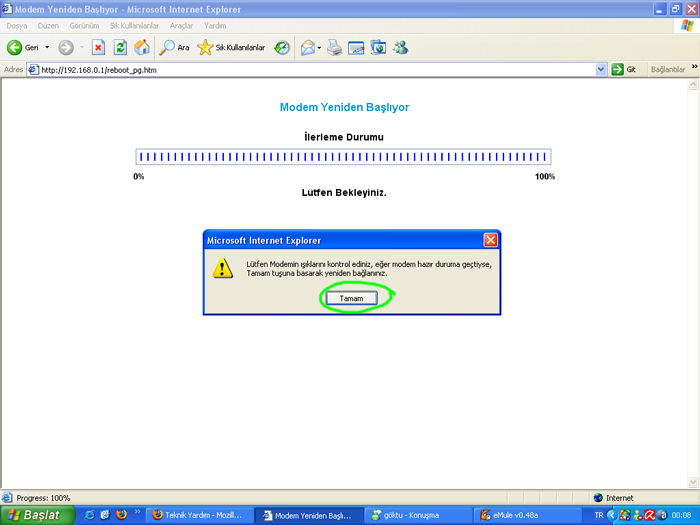Viewport: 700px width, 525px height.
Task: Click the Lütfen Bekleyiniz text
Action: pos(344,193)
